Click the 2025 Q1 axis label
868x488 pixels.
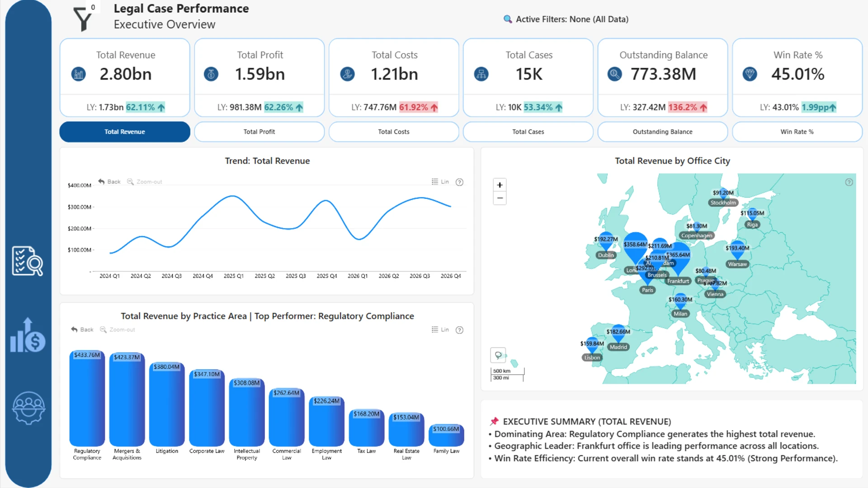tap(233, 276)
